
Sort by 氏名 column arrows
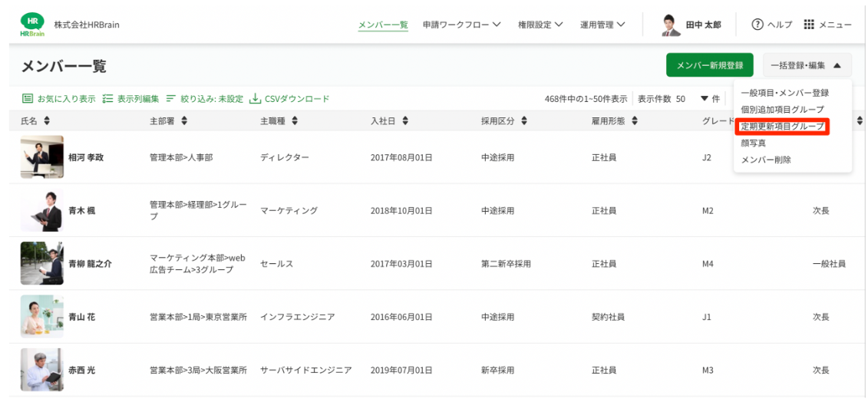[47, 120]
